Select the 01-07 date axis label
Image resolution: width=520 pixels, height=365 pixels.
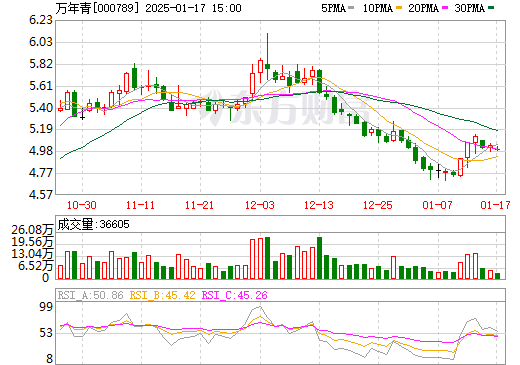coord(437,205)
